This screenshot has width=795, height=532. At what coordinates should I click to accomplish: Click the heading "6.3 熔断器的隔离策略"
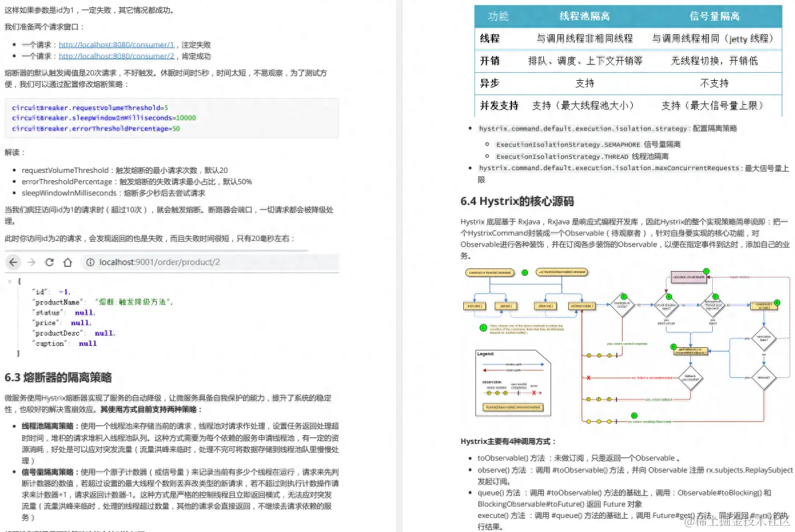pos(58,377)
